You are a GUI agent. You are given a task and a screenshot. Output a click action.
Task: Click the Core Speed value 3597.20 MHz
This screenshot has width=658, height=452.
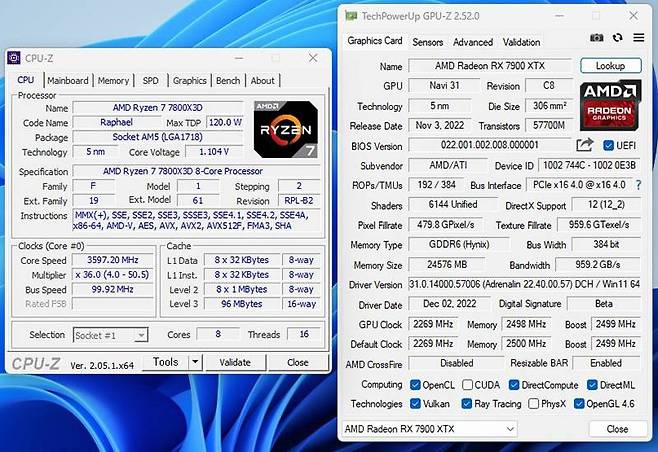113,260
